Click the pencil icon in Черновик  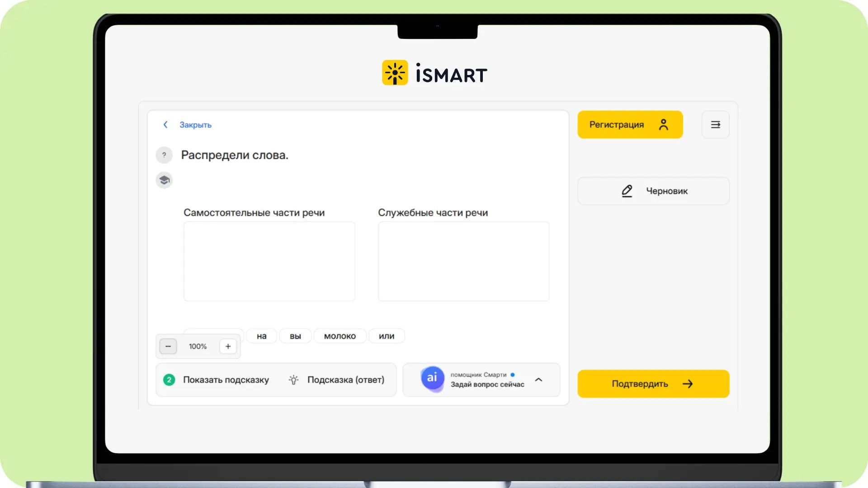[627, 191]
